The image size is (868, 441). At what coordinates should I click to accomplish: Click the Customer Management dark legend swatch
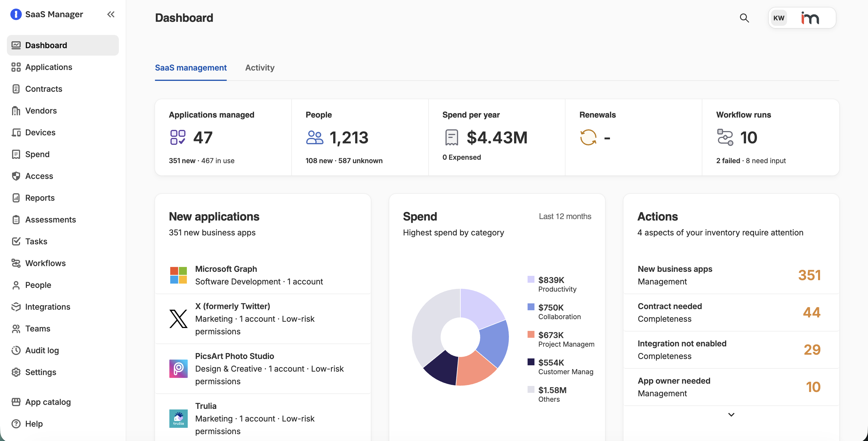[531, 362]
